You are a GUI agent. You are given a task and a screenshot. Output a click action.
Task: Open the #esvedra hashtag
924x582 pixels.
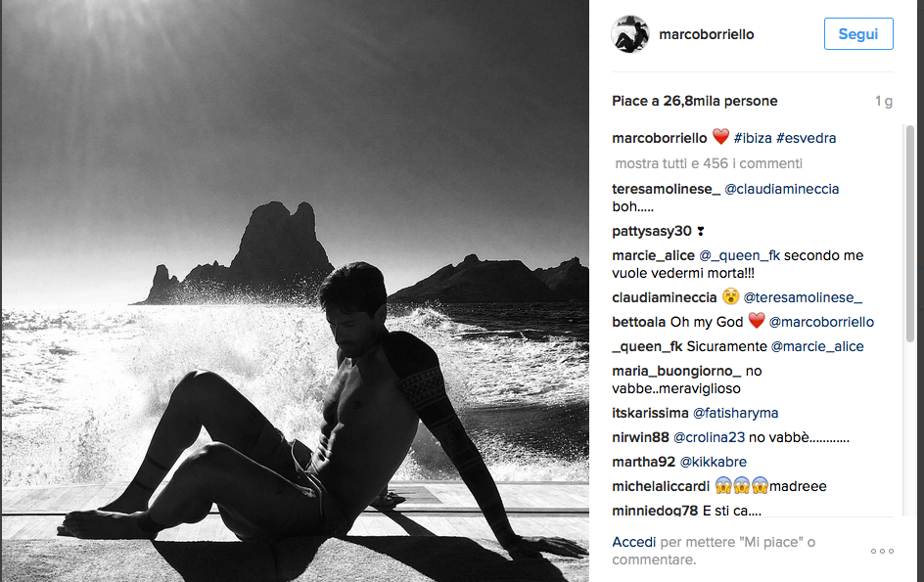[807, 138]
